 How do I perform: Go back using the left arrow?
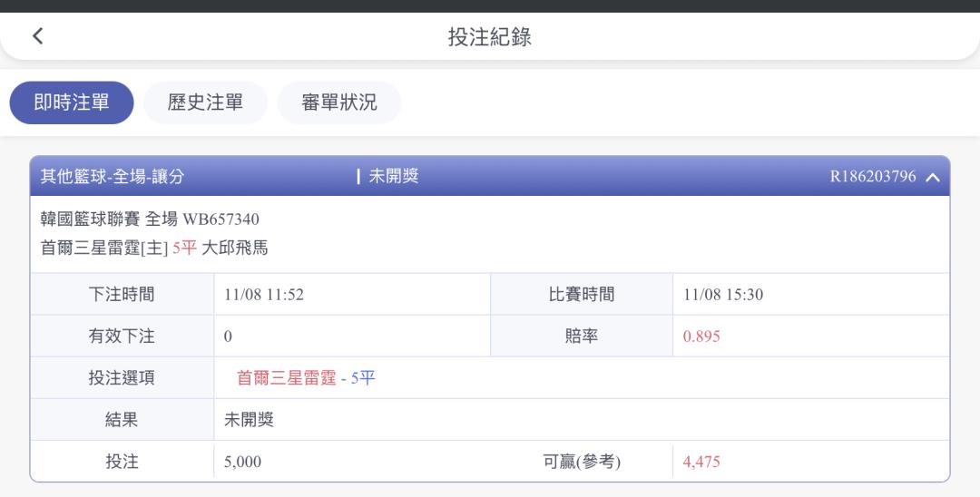point(37,36)
